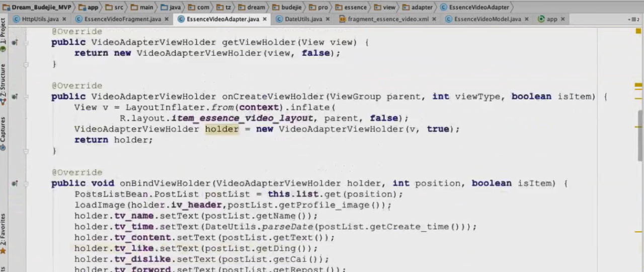
Task: Click the adapter breadcrumb package
Action: (417, 7)
